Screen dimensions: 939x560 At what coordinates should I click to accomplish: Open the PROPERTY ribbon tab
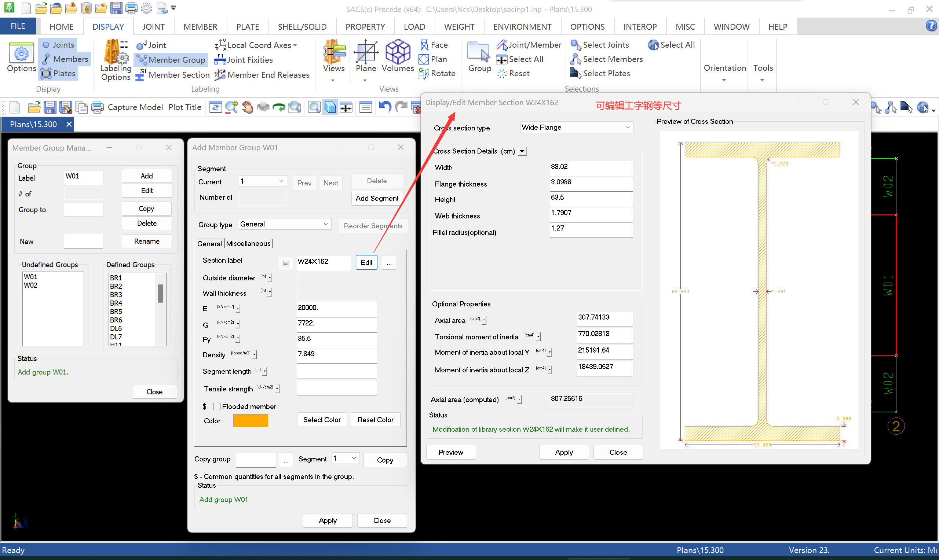[365, 27]
